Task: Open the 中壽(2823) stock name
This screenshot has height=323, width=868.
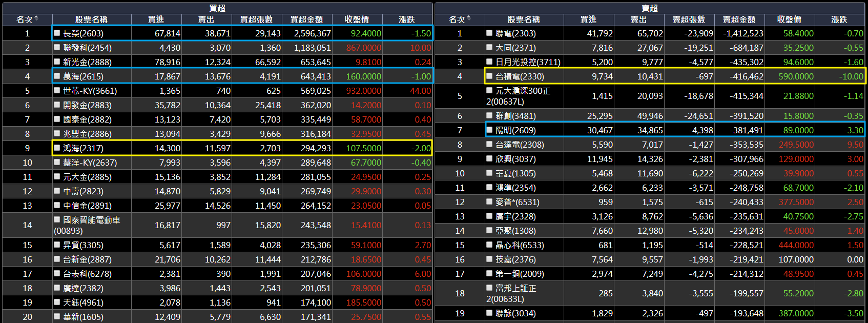Action: [x=83, y=191]
